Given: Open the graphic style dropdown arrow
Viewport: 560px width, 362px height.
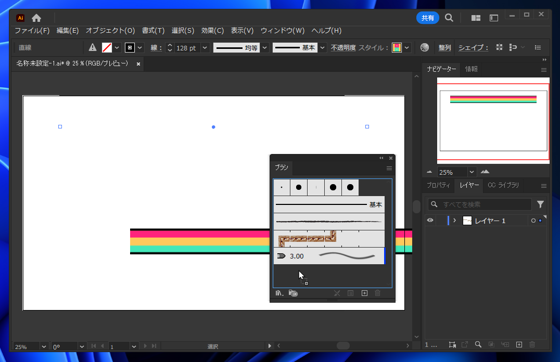Looking at the screenshot, I should pos(406,47).
